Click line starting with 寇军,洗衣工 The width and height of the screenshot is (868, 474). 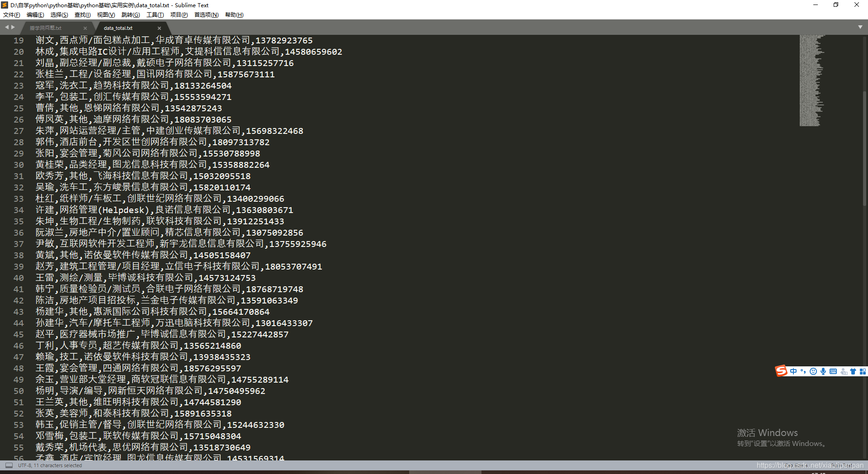point(133,86)
